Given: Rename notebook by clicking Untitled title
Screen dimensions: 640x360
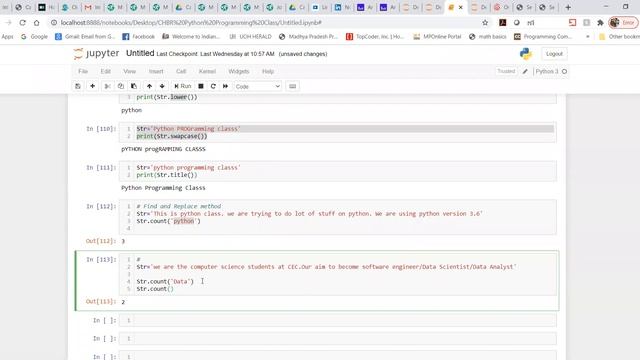Looking at the screenshot, I should 140,53.
